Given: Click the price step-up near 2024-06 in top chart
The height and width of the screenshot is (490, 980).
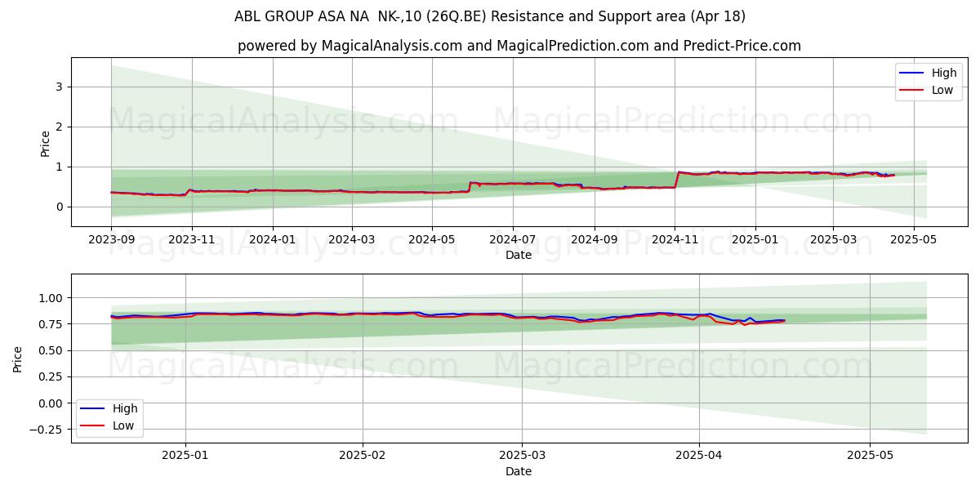Looking at the screenshot, I should (470, 187).
